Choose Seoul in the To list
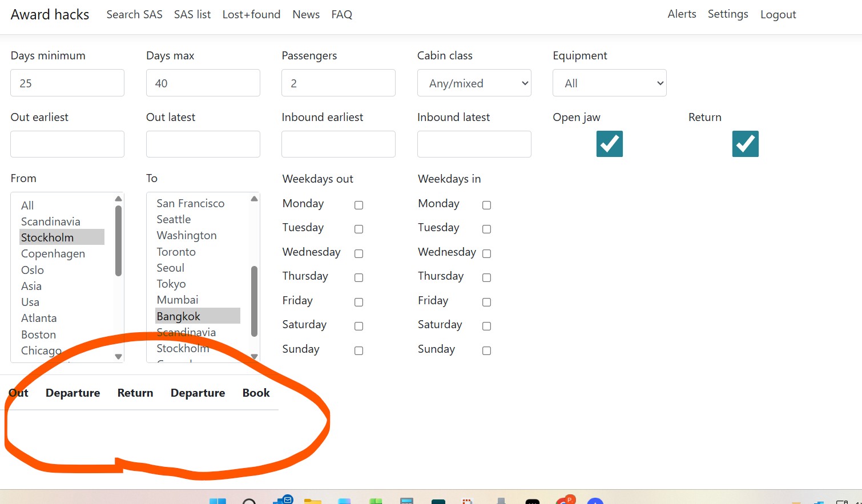The width and height of the screenshot is (862, 504). click(x=198, y=268)
